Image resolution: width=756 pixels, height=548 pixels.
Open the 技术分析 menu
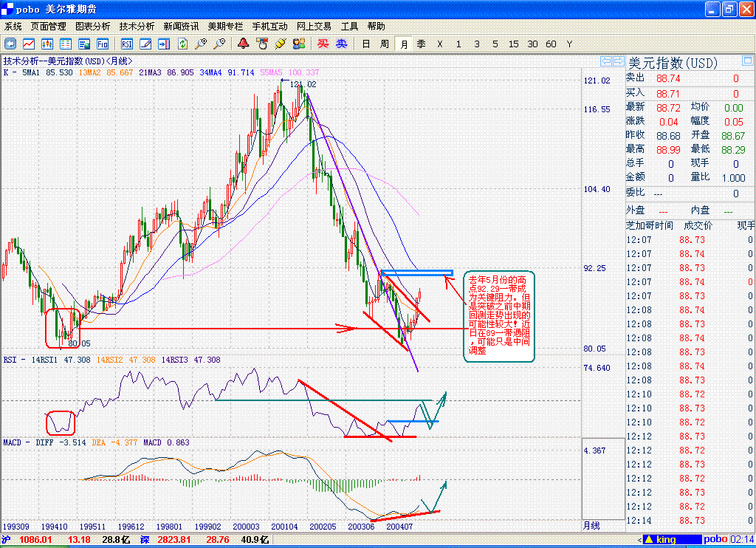(x=137, y=27)
